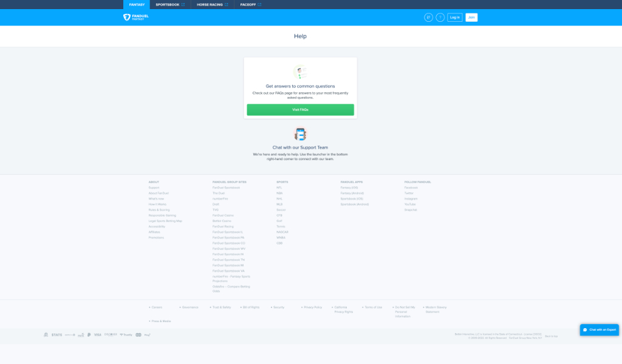
Task: Open the WNBA sports link
Action: (x=281, y=238)
